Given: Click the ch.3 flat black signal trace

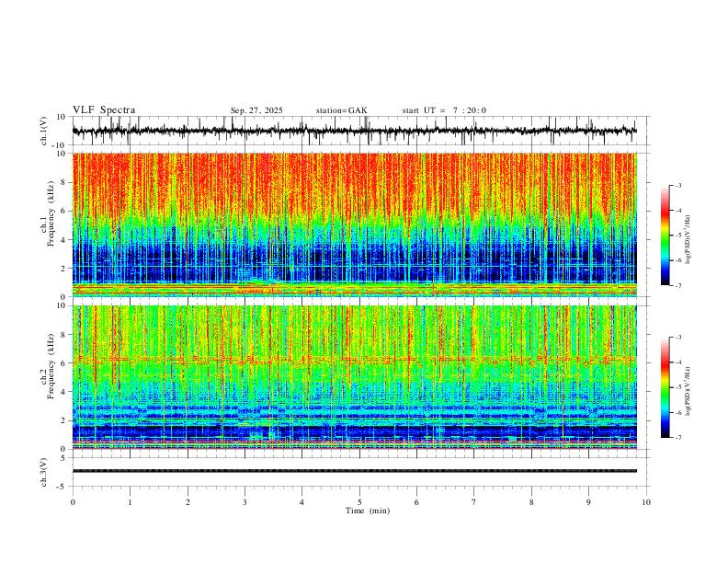Looking at the screenshot, I should click(x=354, y=471).
